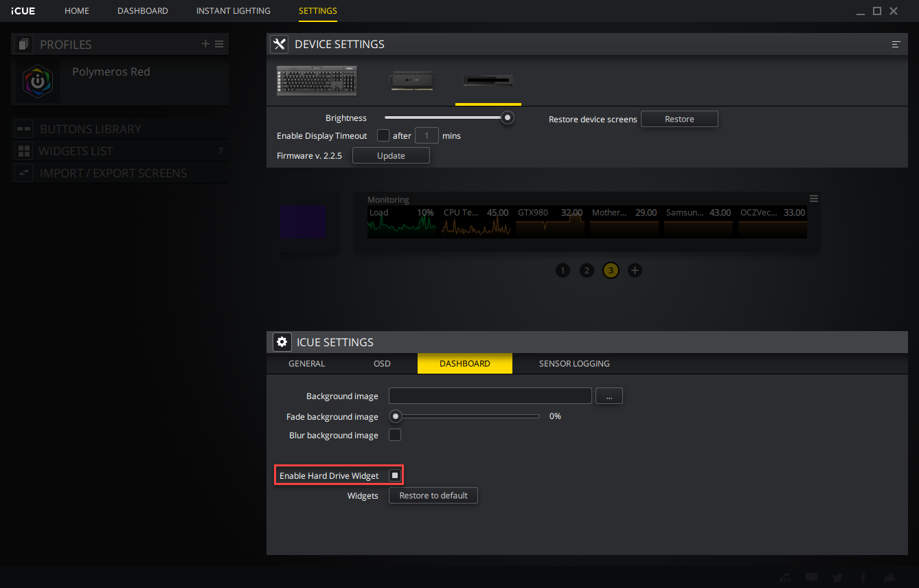
Task: Click the CPU Te... 45.00 sensor graph
Action: click(x=476, y=223)
